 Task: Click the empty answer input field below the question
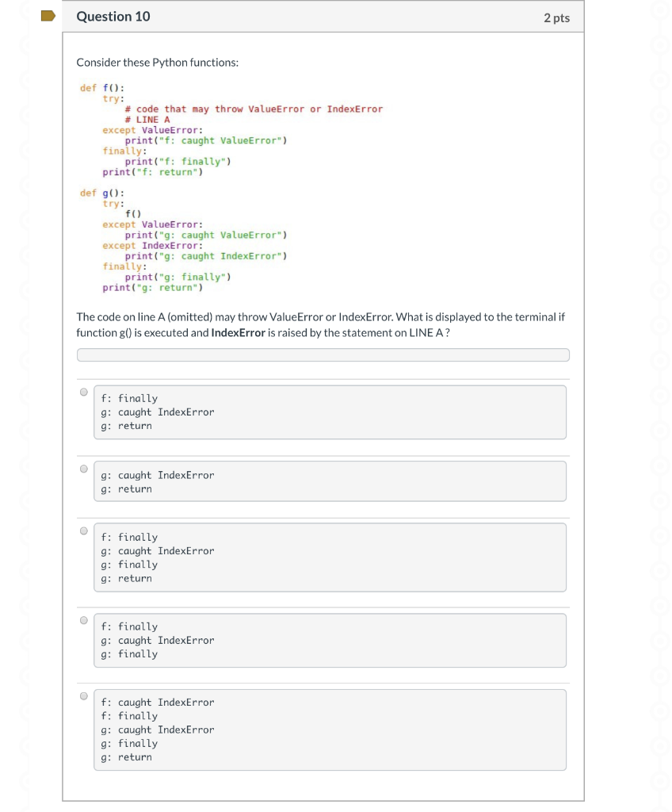[323, 354]
